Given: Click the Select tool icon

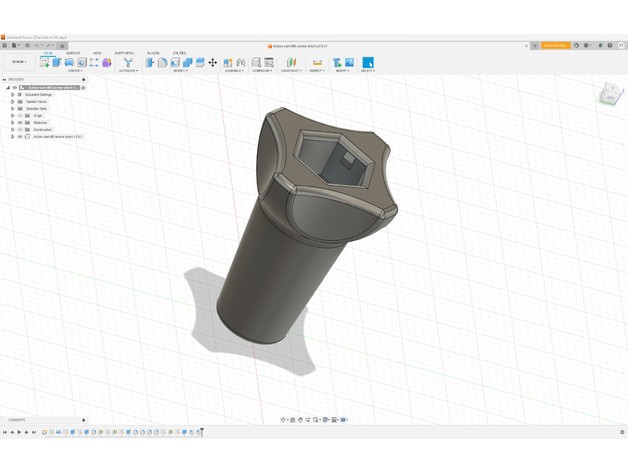Looking at the screenshot, I should pos(368,62).
